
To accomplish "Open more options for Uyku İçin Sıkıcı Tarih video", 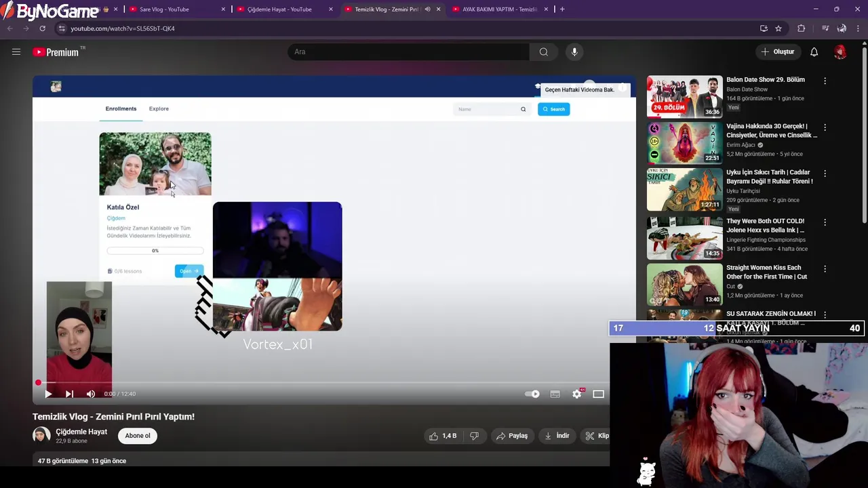I will pos(825,174).
